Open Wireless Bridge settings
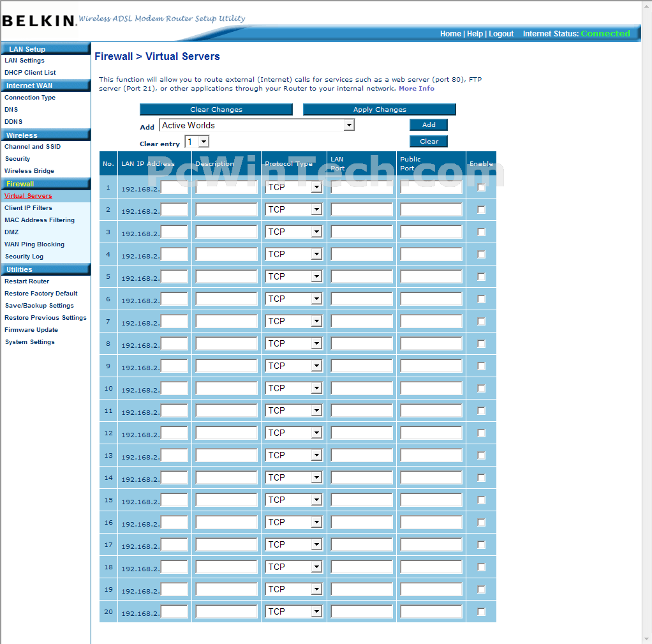The image size is (652, 644). point(29,171)
